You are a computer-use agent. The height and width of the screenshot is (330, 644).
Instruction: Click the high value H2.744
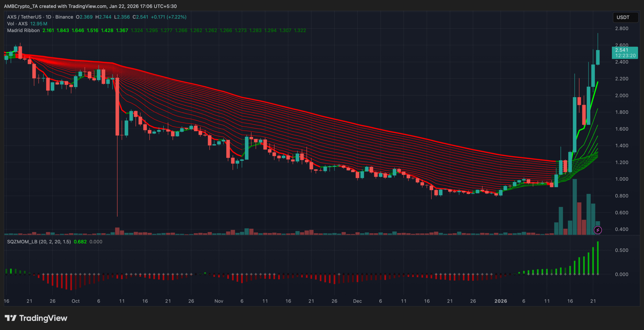[103, 17]
